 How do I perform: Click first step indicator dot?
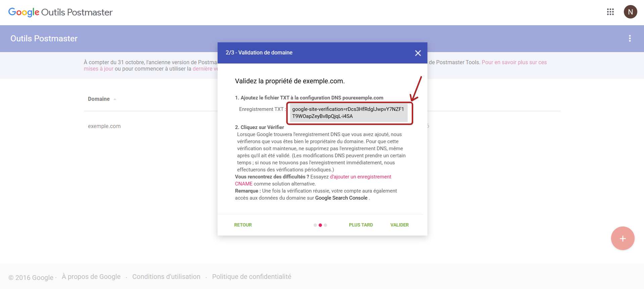315,225
